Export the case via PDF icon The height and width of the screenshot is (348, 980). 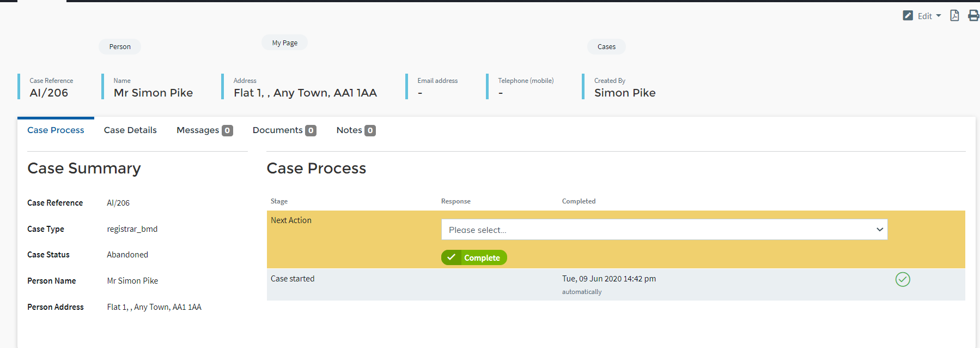954,16
